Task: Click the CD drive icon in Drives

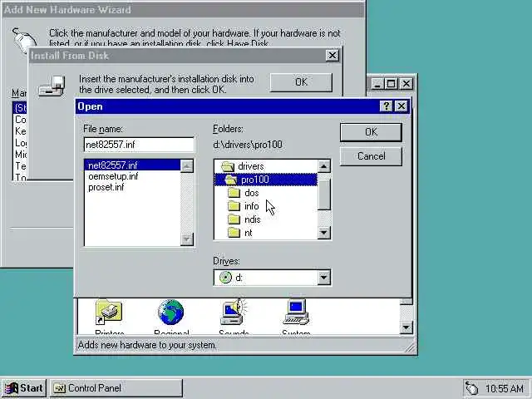Action: tap(225, 278)
